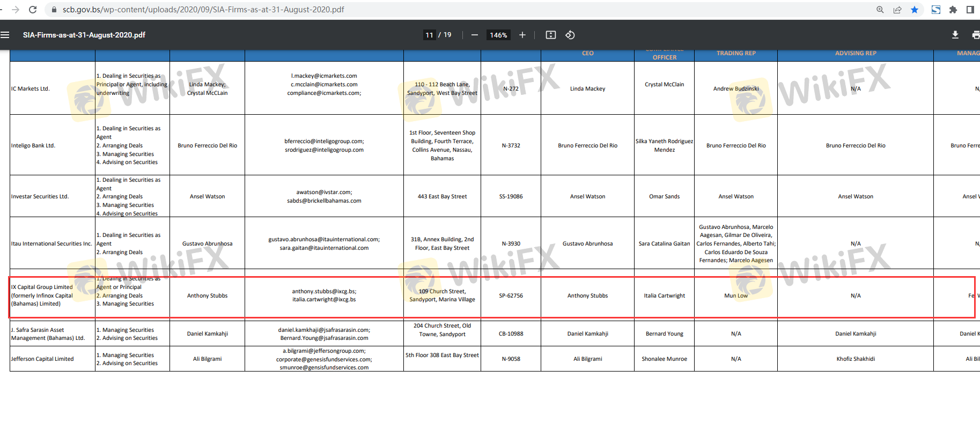Open the browser zoom magnifier icon
Viewport: 980px width, 423px height.
point(880,10)
